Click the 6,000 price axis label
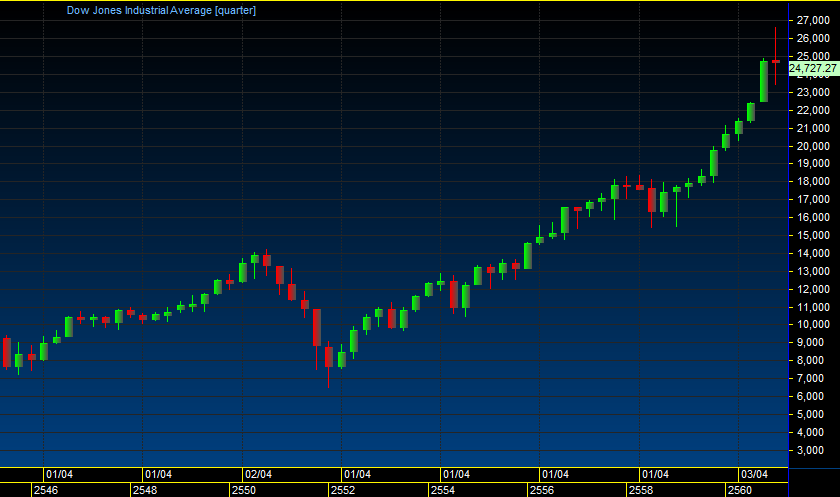The image size is (840, 497). pyautogui.click(x=811, y=396)
